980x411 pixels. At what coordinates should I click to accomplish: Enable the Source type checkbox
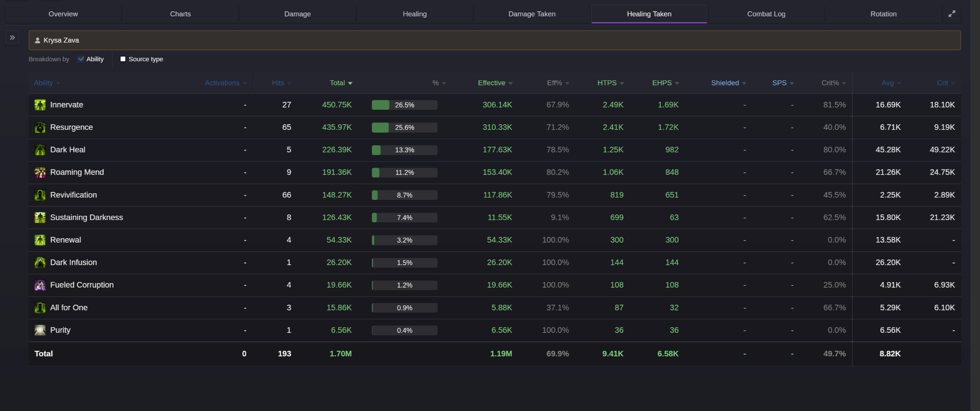point(123,59)
